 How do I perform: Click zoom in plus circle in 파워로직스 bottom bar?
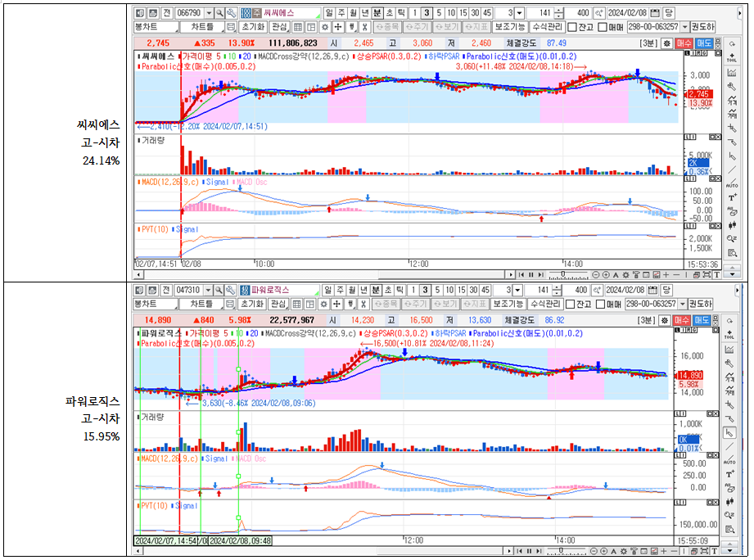[604, 551]
